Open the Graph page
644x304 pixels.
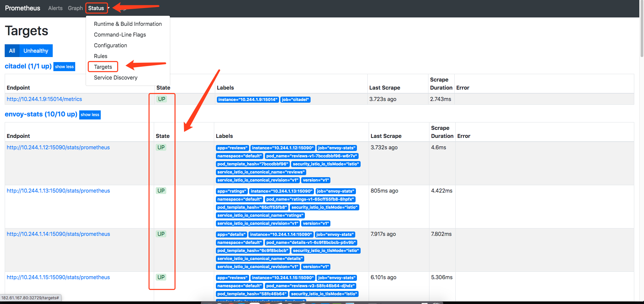[75, 8]
